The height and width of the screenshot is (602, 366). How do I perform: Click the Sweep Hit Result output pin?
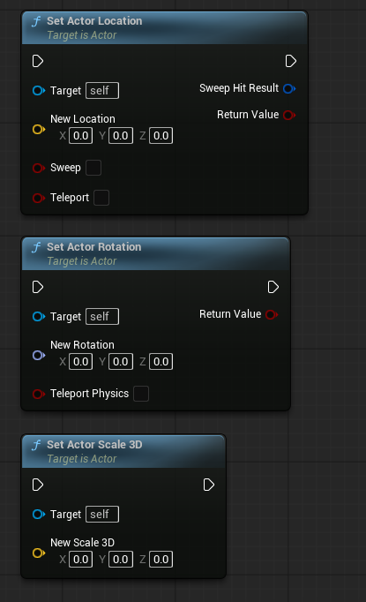(289, 89)
